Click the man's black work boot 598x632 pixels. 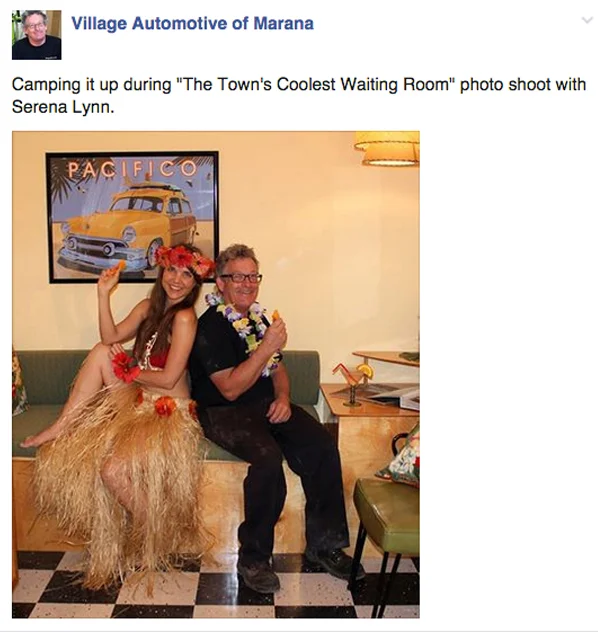258,574
